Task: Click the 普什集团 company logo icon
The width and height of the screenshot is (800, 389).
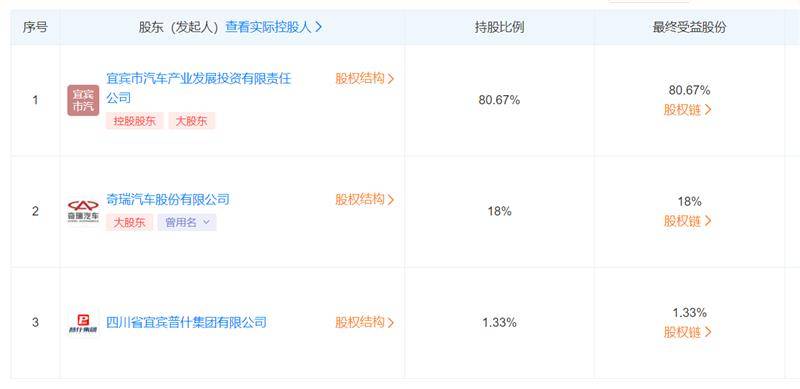Action: [x=83, y=323]
